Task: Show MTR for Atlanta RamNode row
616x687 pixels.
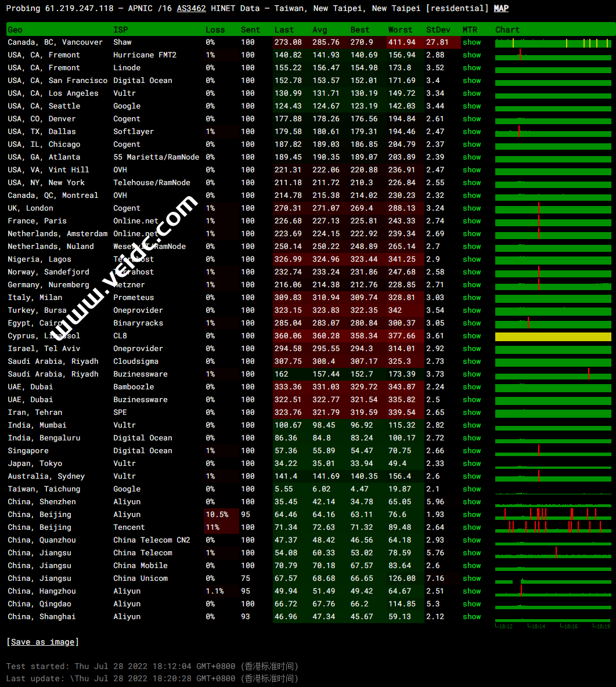Action: pos(472,157)
